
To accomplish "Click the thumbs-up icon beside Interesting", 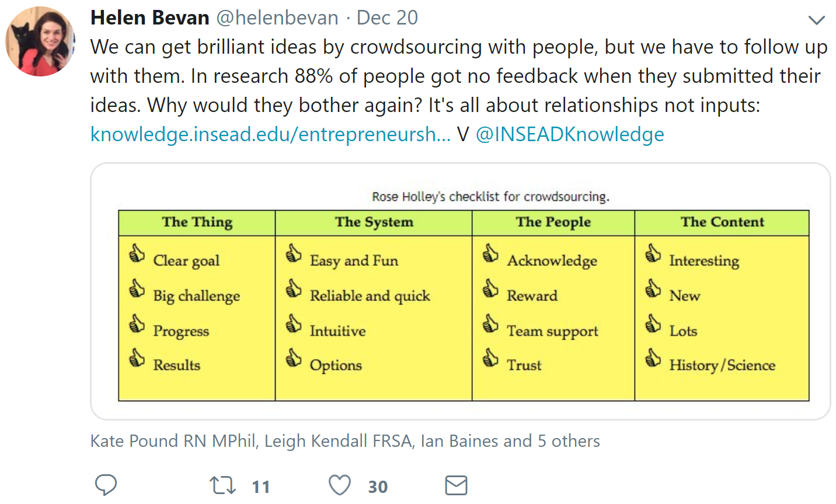I will [653, 254].
